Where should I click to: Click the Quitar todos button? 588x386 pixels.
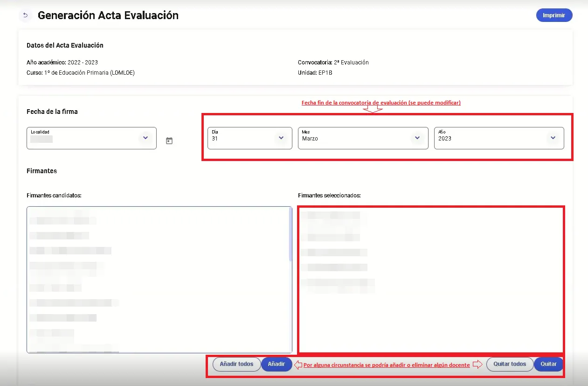510,364
